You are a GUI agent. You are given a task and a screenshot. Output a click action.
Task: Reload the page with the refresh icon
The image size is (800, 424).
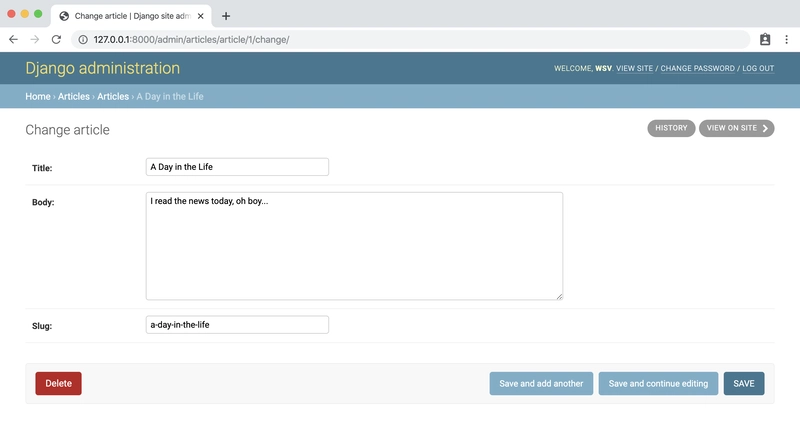[x=56, y=39]
